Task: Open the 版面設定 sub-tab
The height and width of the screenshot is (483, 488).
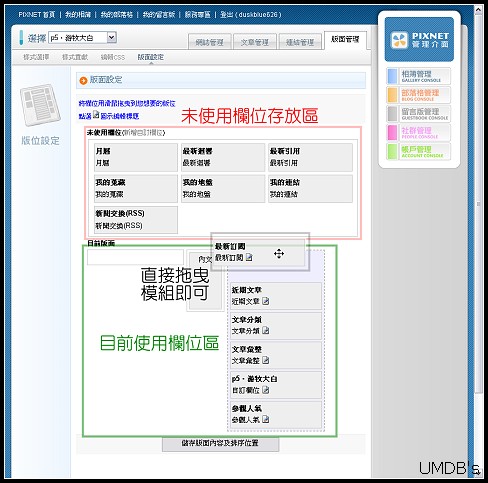Action: [x=151, y=57]
